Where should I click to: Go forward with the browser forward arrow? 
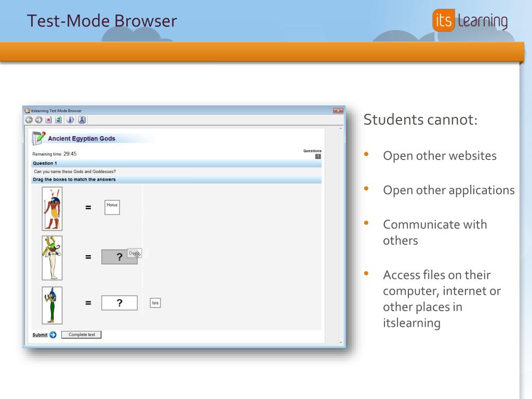[x=38, y=120]
